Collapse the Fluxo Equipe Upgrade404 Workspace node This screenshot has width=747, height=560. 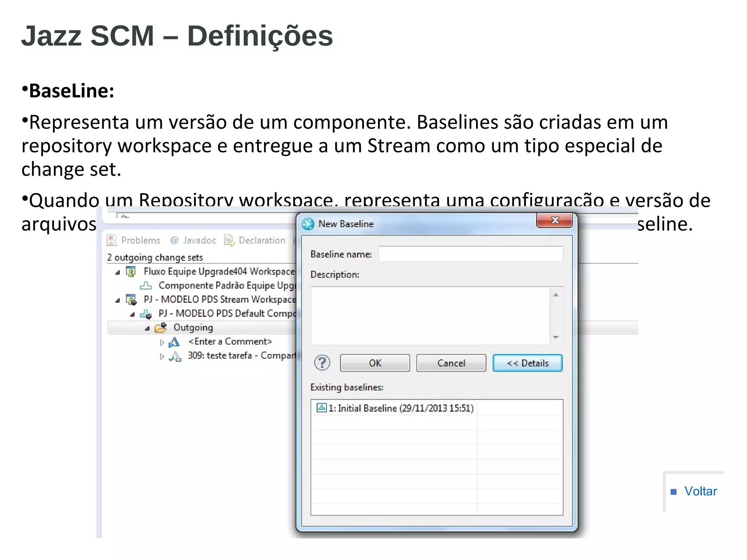(x=117, y=272)
